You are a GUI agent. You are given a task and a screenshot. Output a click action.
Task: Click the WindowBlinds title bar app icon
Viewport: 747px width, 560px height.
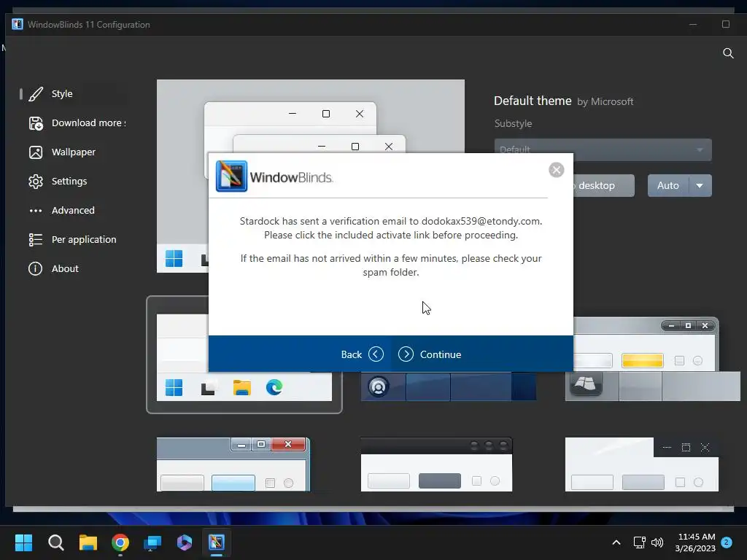click(18, 24)
